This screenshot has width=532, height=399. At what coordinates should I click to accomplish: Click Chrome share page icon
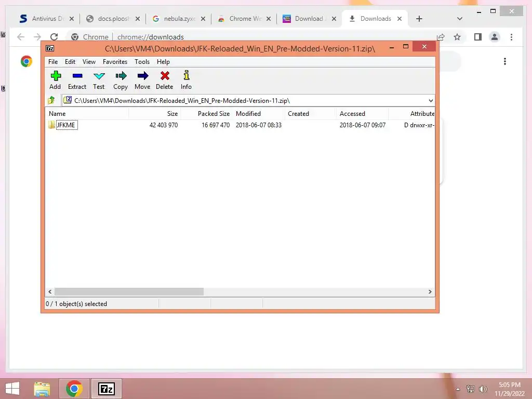pyautogui.click(x=441, y=37)
